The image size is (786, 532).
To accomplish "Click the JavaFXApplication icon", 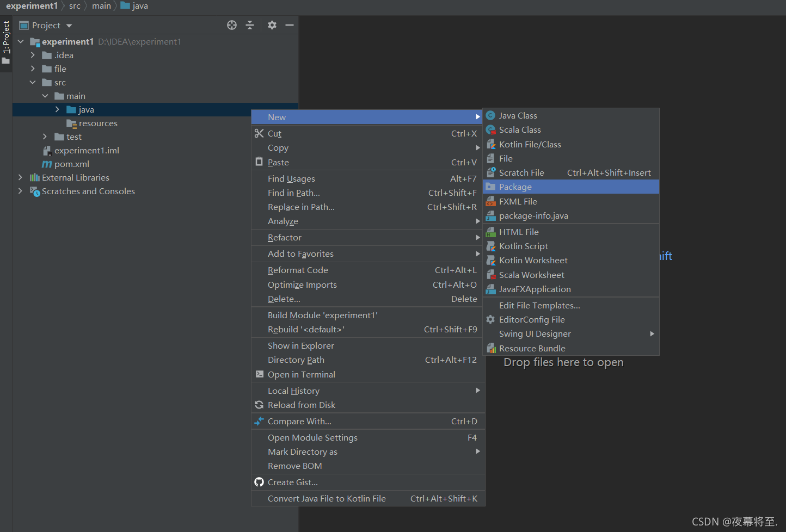I will pos(490,289).
